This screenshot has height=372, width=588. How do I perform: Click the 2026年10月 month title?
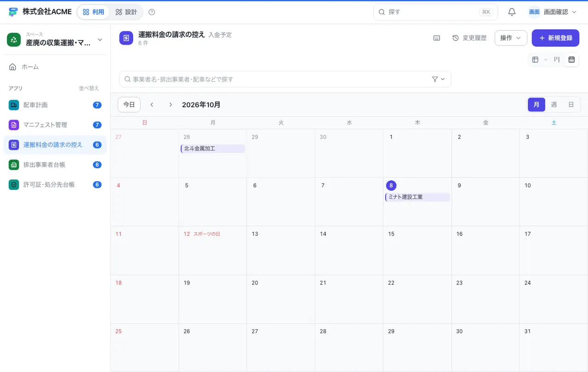pyautogui.click(x=201, y=104)
